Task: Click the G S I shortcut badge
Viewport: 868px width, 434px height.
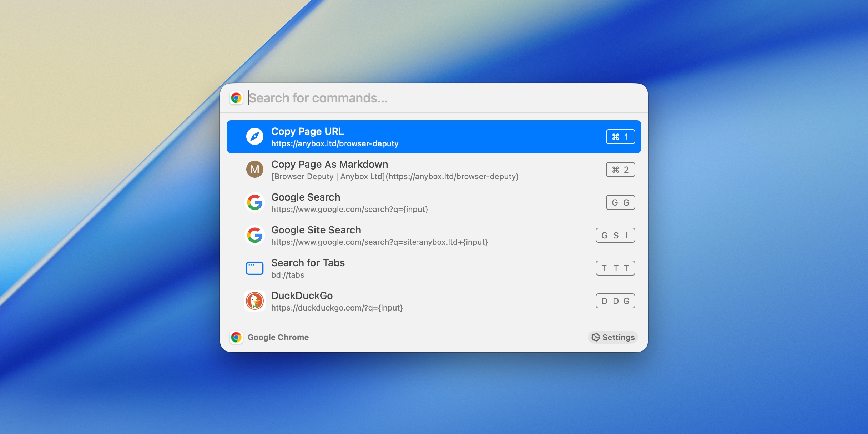Action: (x=615, y=235)
